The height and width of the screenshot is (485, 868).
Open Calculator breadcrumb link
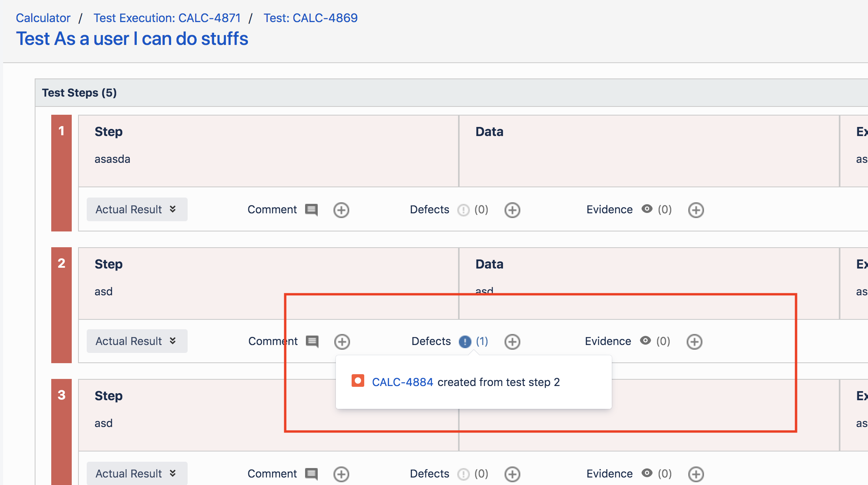43,18
